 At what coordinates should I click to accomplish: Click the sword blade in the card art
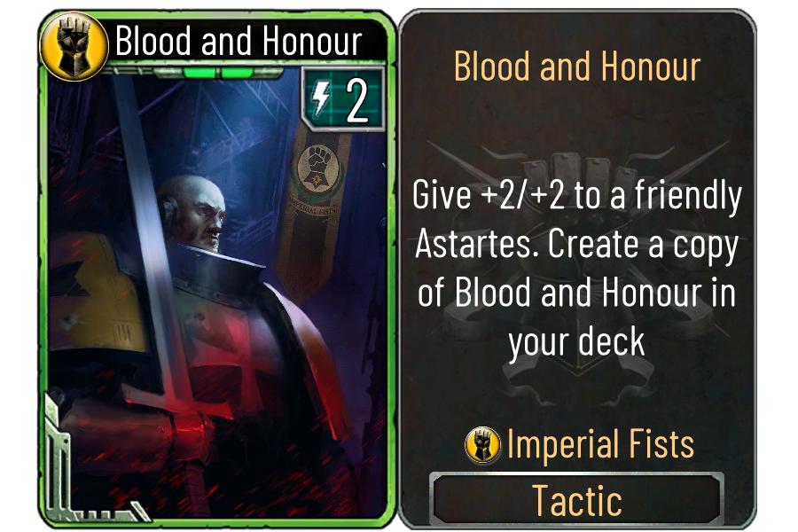[147, 219]
